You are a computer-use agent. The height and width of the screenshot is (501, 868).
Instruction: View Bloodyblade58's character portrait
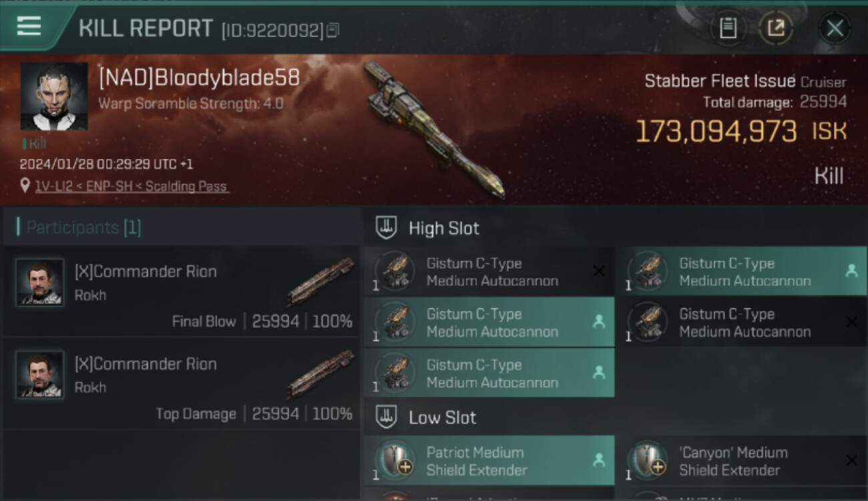point(54,97)
